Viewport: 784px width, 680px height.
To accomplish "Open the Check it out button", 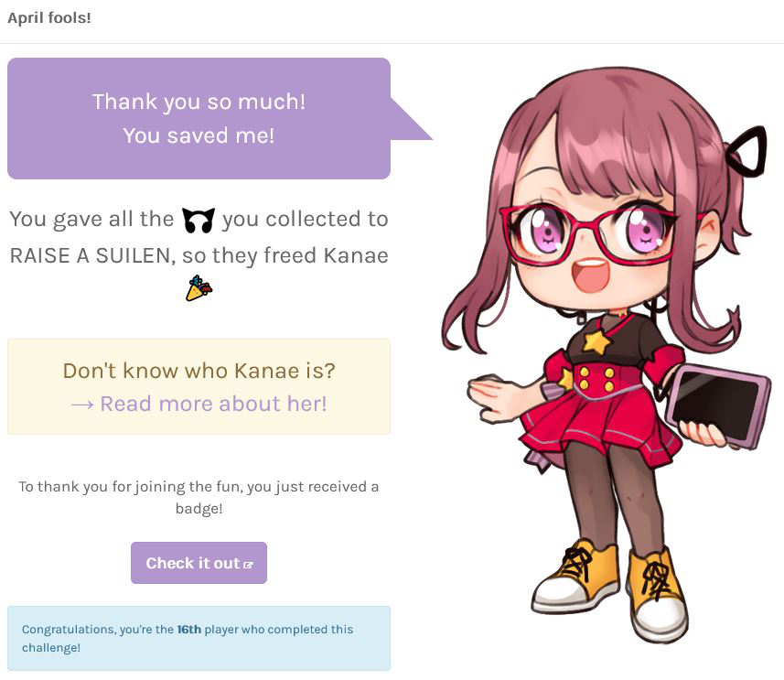I will point(199,563).
